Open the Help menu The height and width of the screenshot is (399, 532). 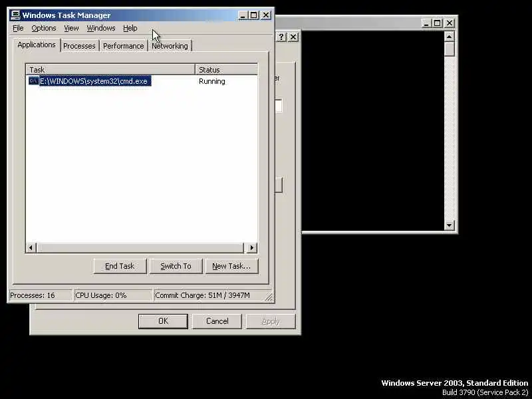pos(130,28)
